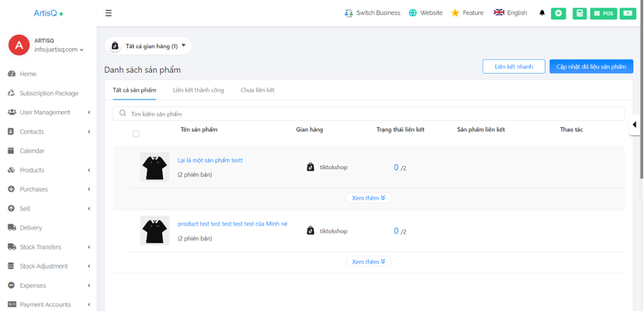Open the 'Tất cả gian hàng (1)' dropdown
The width and height of the screenshot is (644, 312).
pyautogui.click(x=148, y=47)
